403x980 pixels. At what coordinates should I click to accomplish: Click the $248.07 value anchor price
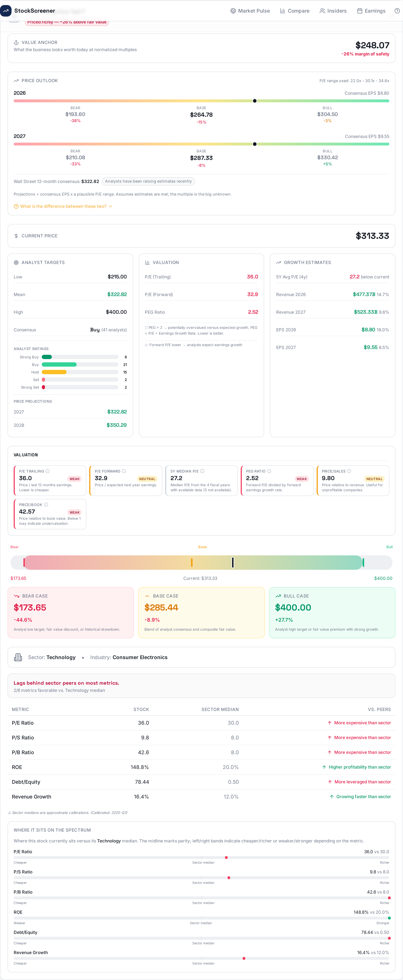[372, 45]
